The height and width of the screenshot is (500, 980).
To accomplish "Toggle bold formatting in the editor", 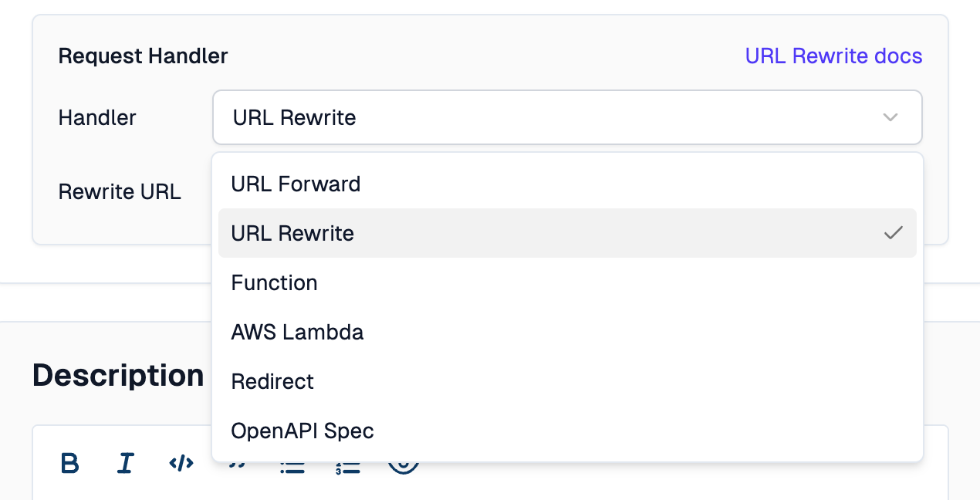I will click(69, 463).
